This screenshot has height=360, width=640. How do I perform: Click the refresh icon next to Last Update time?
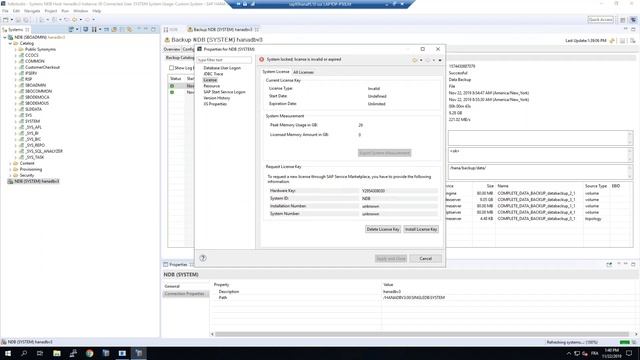(612, 40)
